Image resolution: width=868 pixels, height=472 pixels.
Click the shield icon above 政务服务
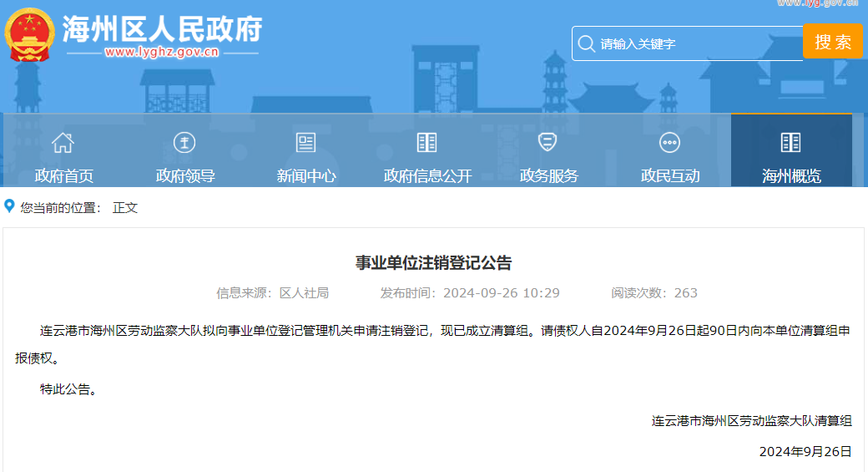click(x=548, y=142)
